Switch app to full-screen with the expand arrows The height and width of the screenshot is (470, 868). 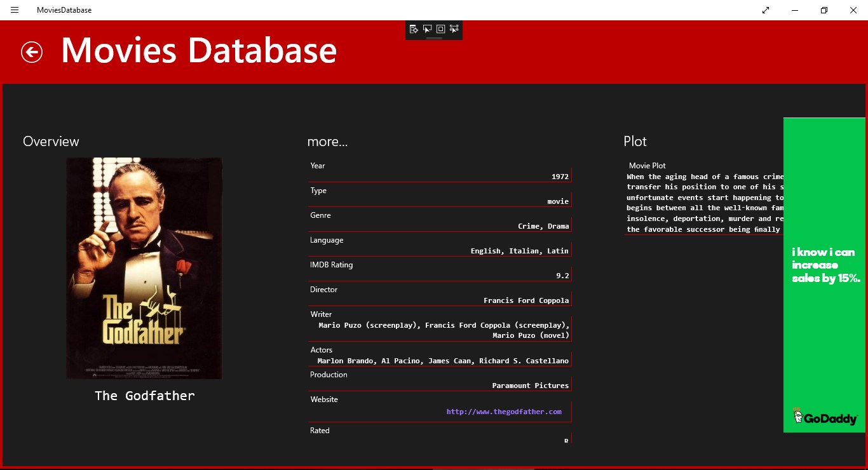(x=766, y=10)
